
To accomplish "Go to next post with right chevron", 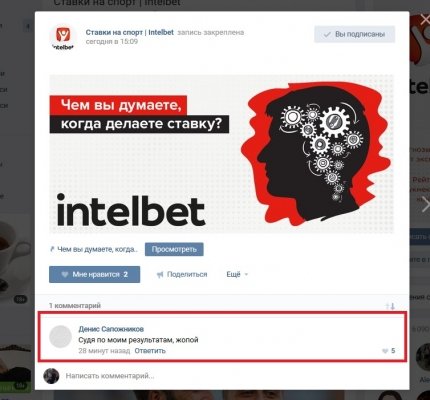I will (425, 204).
